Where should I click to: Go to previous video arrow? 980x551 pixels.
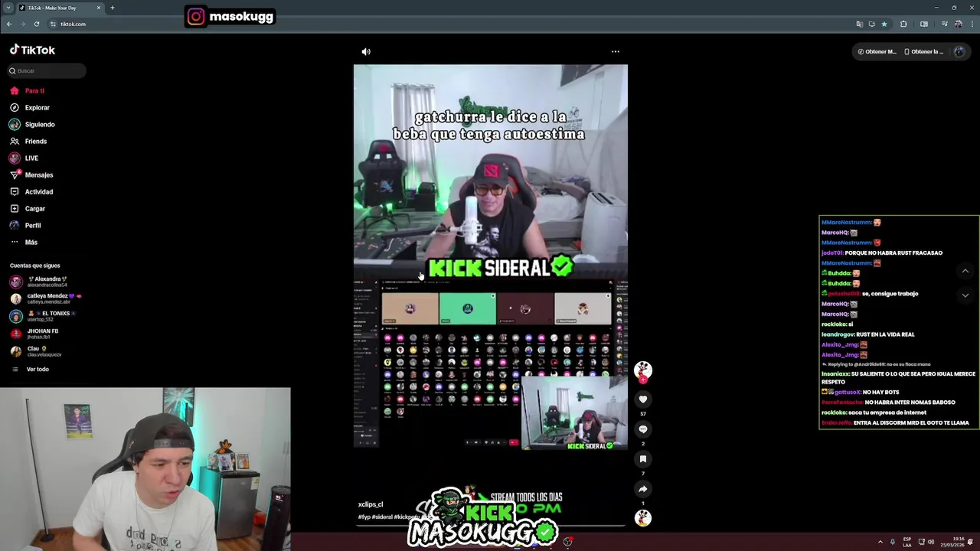(x=965, y=271)
